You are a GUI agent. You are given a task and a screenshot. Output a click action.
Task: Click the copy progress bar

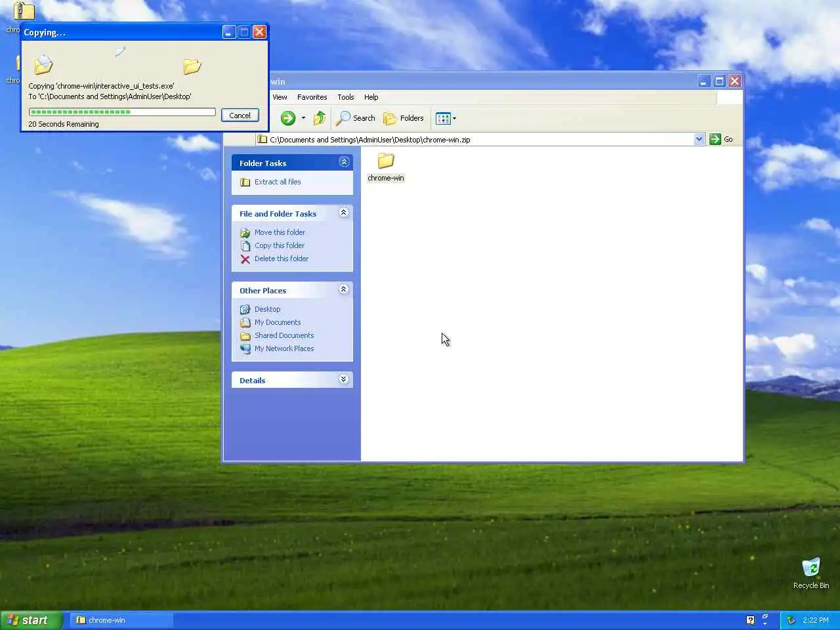click(122, 112)
